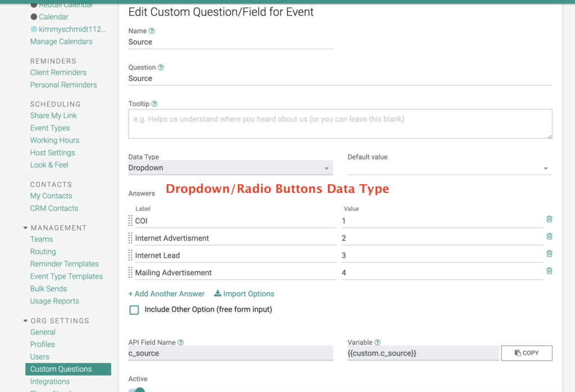Image resolution: width=575 pixels, height=392 pixels.
Task: Delete the Internet Advertisment answer row
Action: coord(549,236)
